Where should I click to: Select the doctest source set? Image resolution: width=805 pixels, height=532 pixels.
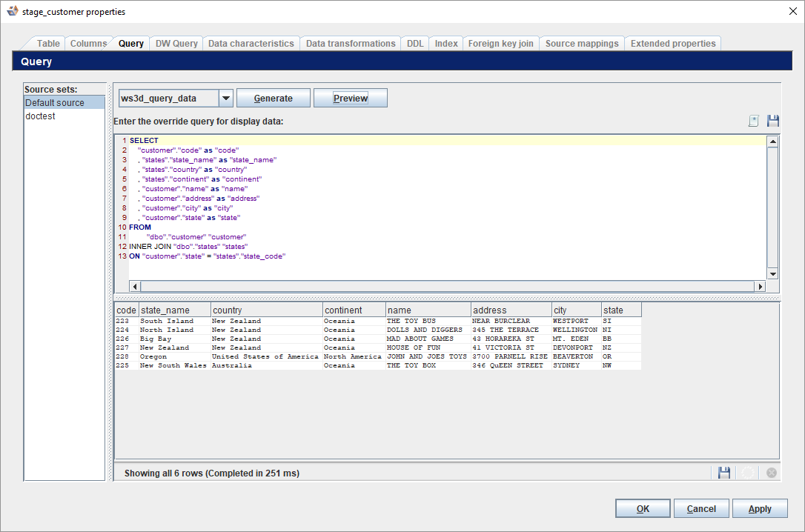[x=41, y=116]
